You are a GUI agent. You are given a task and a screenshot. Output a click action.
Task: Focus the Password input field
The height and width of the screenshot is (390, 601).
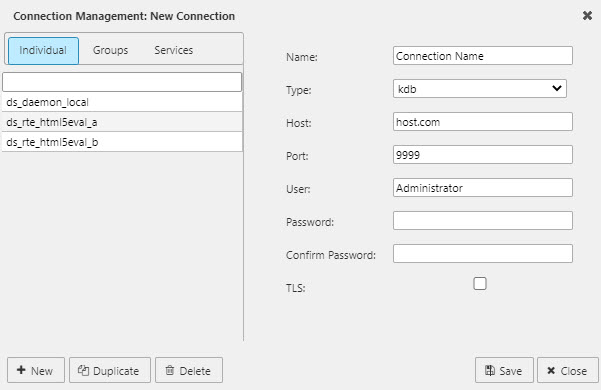click(483, 221)
